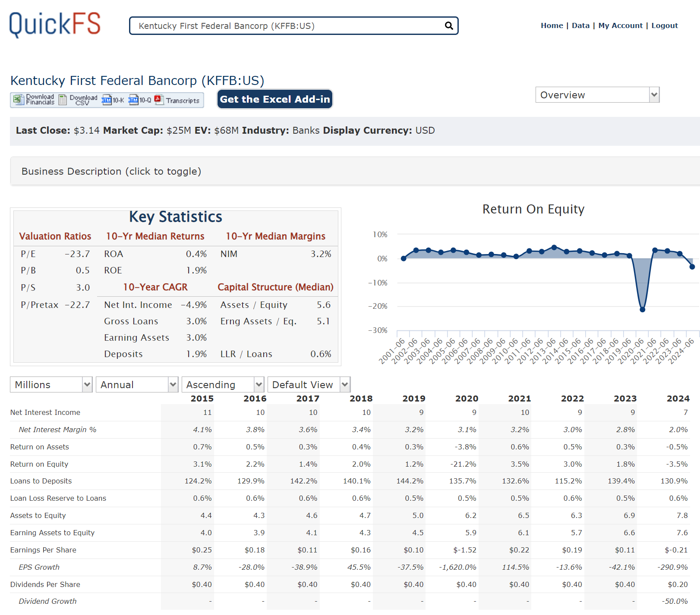Click the 2017 Loans to Deposits 142.2%

pyautogui.click(x=304, y=481)
